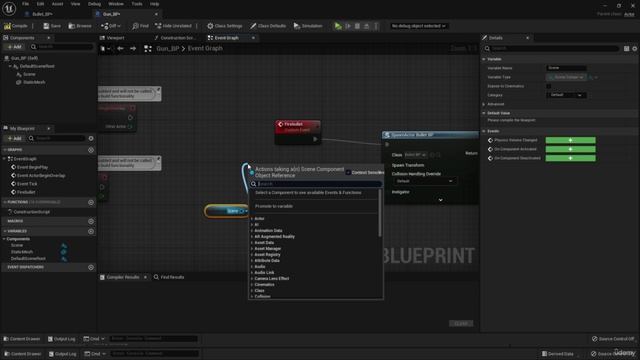Screen dimensions: 640x360
Task: Collapse the Components variables group
Action: coord(4,239)
